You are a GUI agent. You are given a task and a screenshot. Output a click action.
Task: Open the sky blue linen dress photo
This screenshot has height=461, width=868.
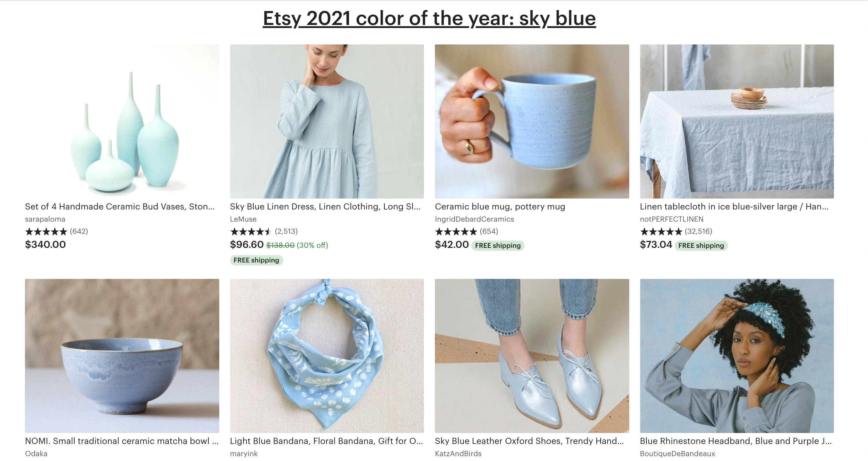327,121
